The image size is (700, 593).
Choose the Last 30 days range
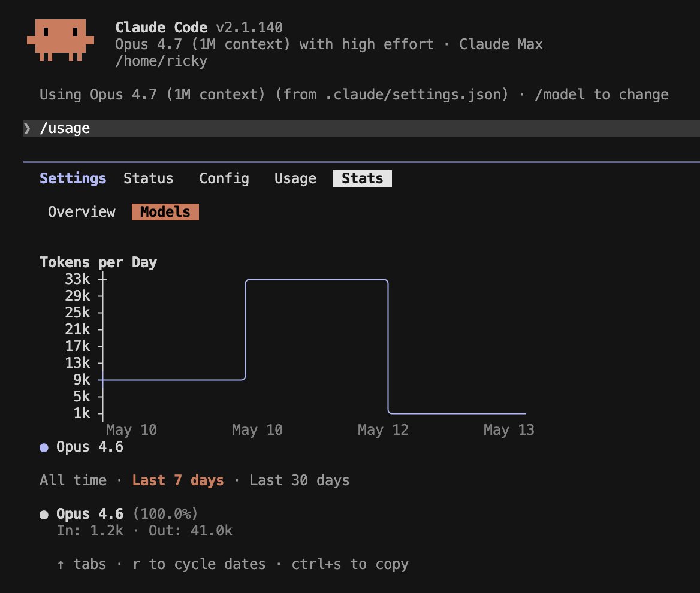point(300,480)
